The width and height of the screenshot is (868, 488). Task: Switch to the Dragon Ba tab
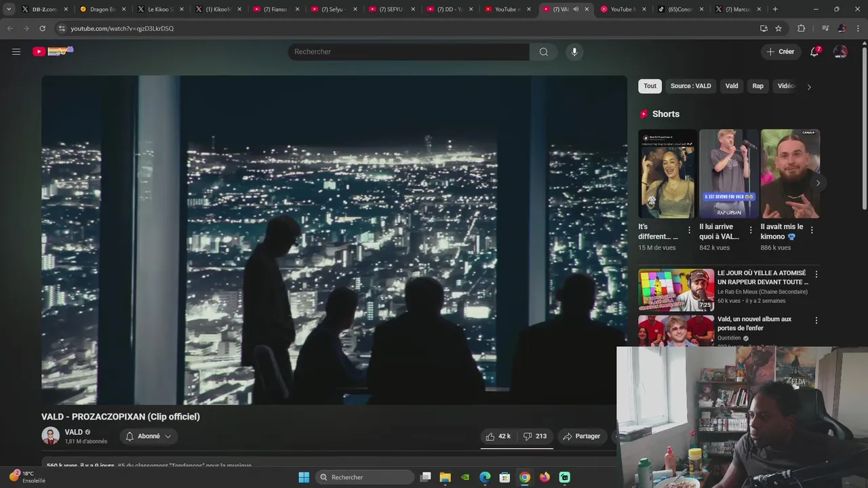point(102,9)
